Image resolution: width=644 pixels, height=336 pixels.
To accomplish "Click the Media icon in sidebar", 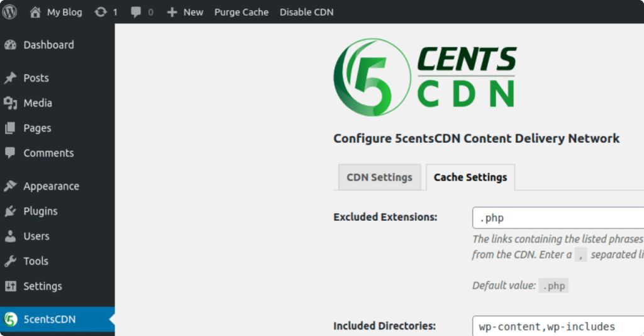I will click(10, 103).
